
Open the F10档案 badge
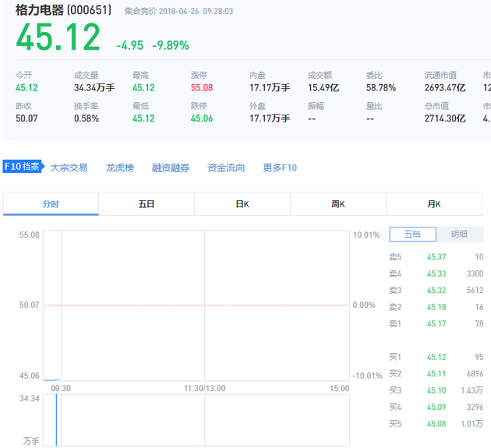tap(22, 167)
